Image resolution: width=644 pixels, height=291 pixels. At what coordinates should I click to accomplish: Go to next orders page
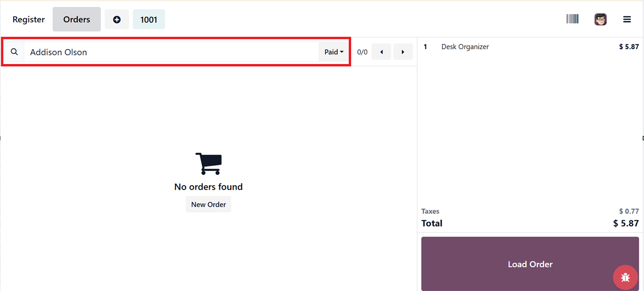[x=403, y=52]
